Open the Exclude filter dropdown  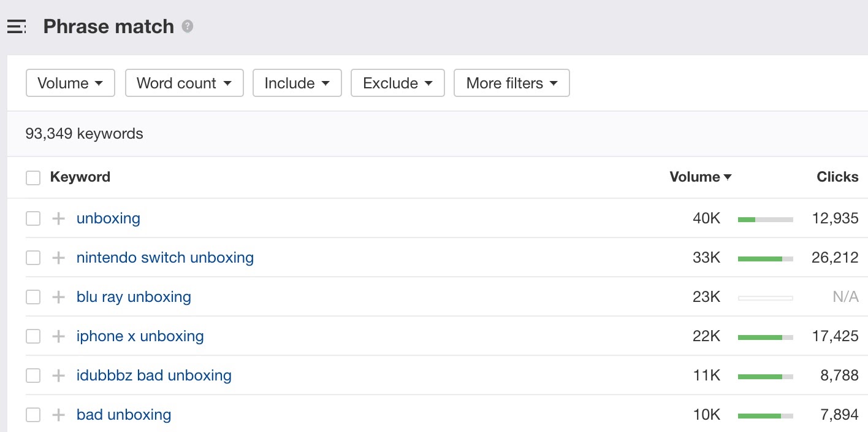coord(397,82)
